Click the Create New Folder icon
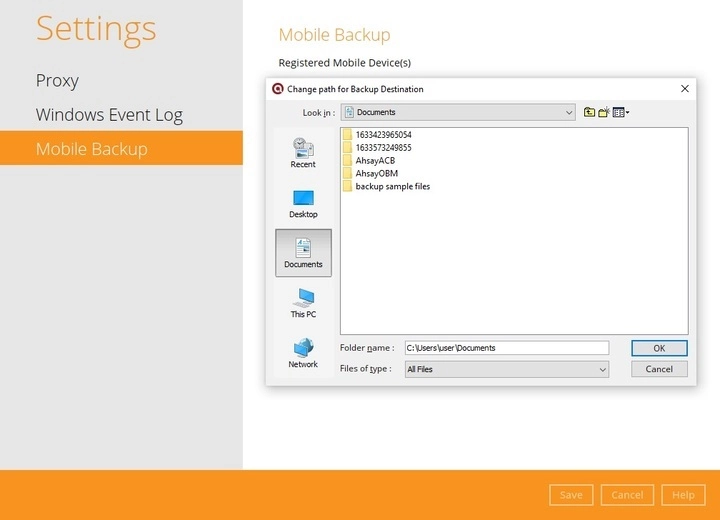720x520 pixels. [x=604, y=113]
